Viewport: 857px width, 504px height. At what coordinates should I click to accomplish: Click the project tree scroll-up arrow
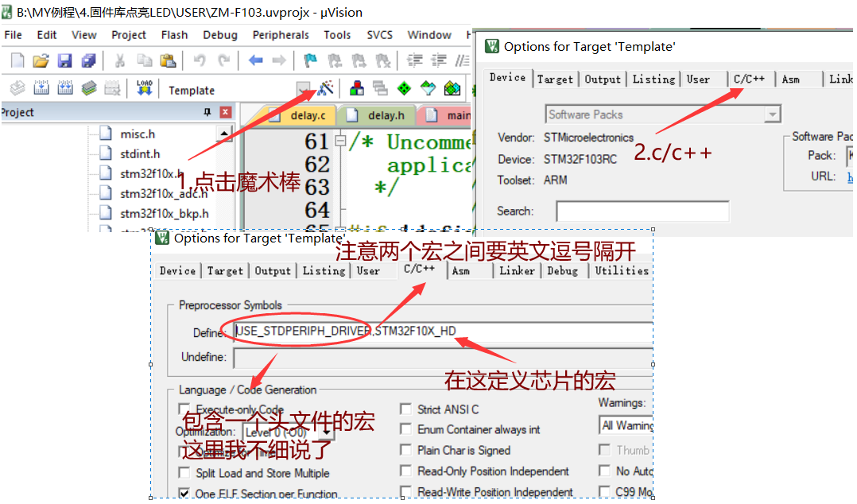pos(224,134)
